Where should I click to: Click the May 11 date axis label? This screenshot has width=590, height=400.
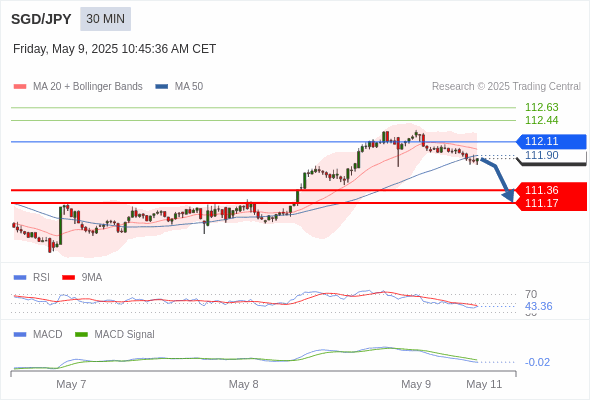pyautogui.click(x=484, y=384)
